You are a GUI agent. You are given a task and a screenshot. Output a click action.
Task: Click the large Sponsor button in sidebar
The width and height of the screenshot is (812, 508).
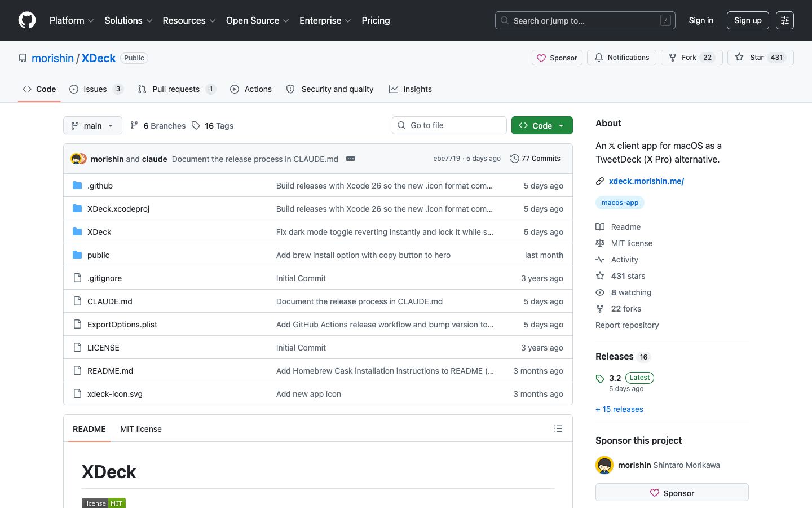pos(672,492)
